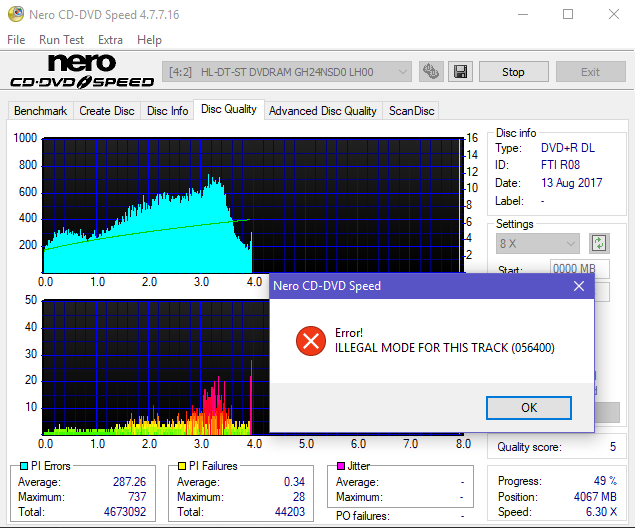Close the error dialog with X
The width and height of the screenshot is (635, 528).
pos(579,286)
